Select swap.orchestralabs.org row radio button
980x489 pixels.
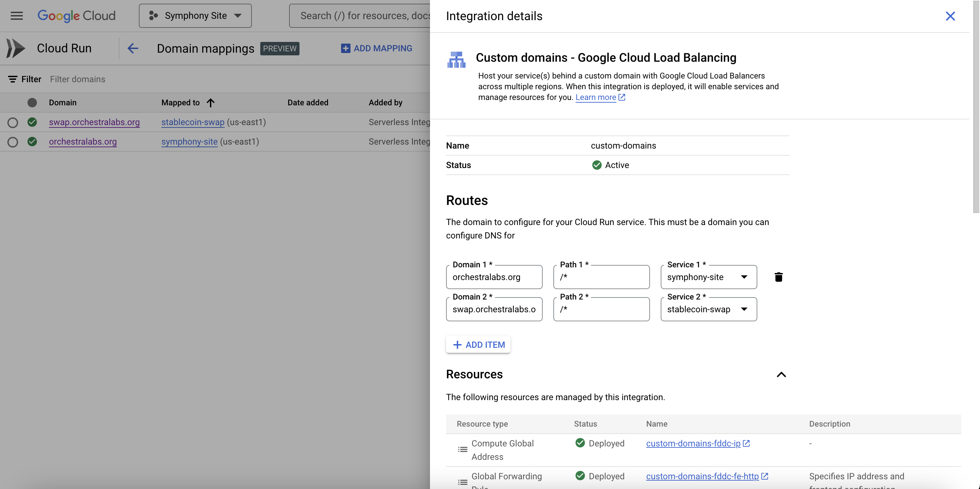(12, 122)
